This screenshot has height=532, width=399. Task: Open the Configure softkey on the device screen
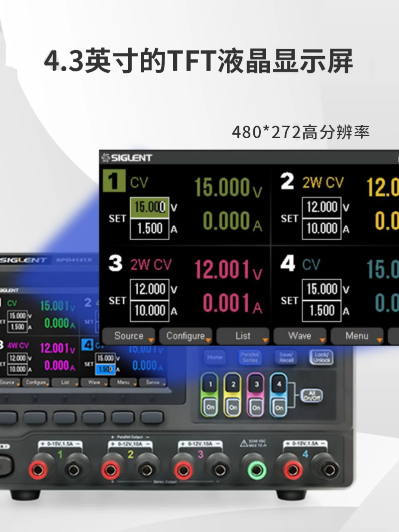coord(36,382)
